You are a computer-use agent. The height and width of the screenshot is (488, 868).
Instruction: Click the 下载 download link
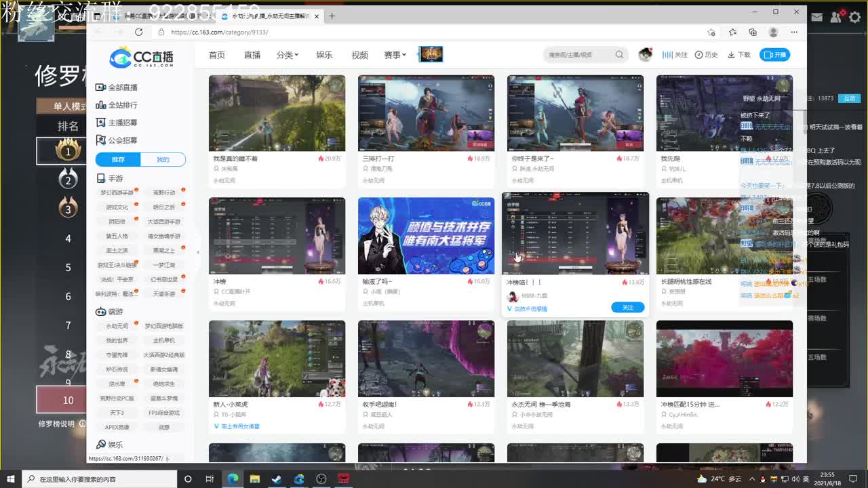point(739,55)
